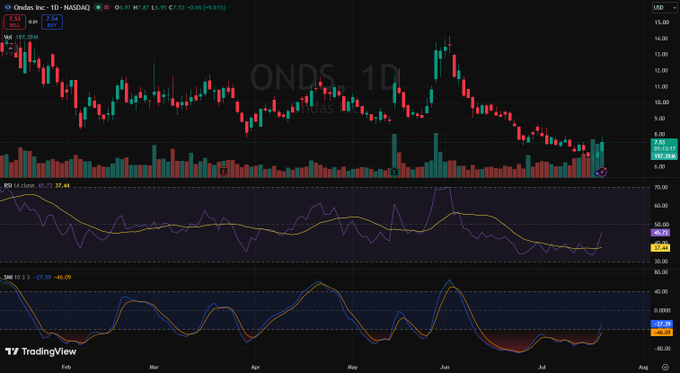The height and width of the screenshot is (373, 680).
Task: Click the Vol 197.39M legend label
Action: coord(21,37)
